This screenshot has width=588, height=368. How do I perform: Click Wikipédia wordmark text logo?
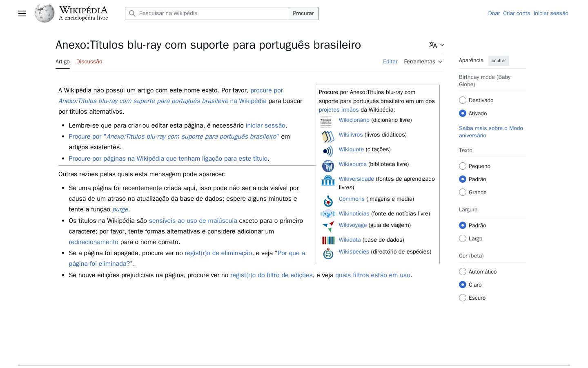(83, 10)
